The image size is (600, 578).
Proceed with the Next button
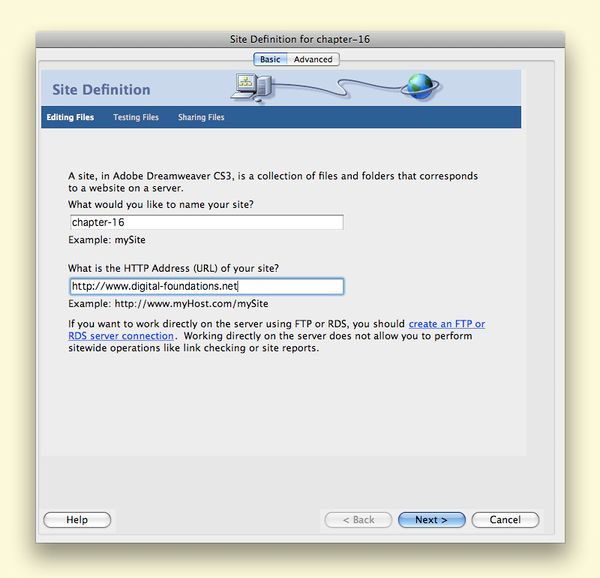pos(431,520)
